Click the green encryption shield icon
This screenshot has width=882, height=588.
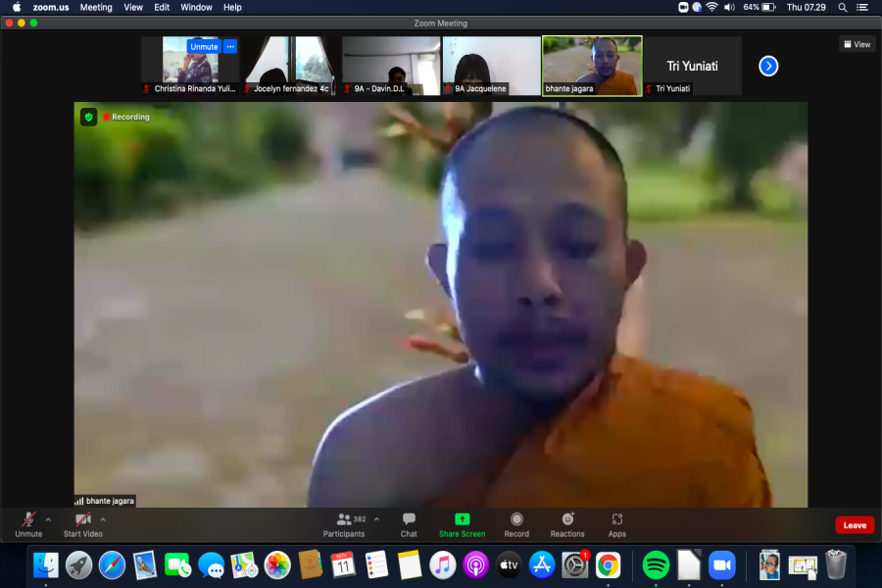[x=88, y=117]
